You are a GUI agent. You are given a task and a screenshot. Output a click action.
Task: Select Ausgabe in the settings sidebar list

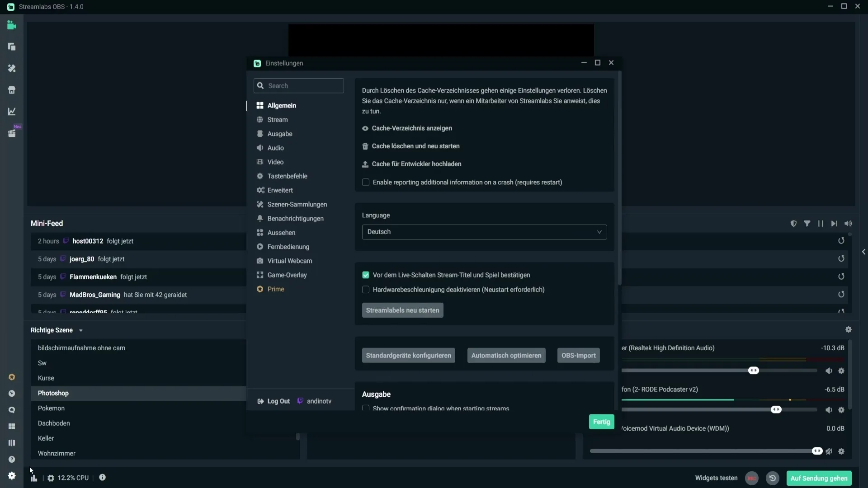(279, 134)
